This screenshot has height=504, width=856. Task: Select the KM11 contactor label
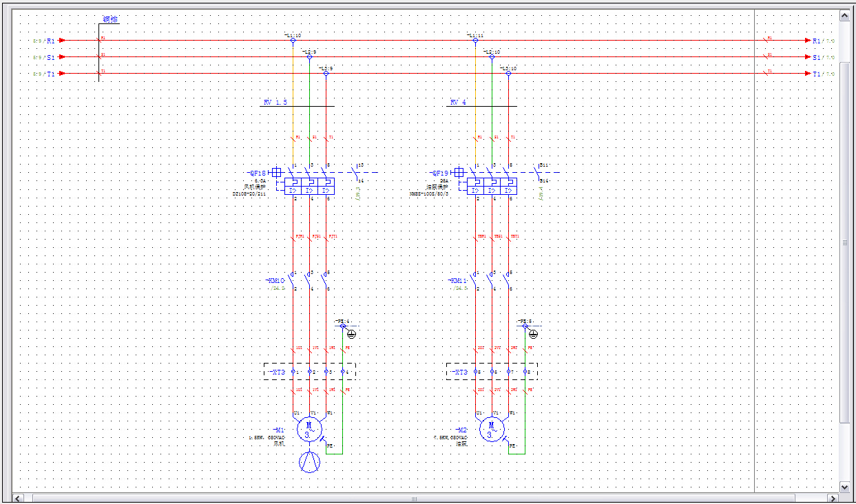click(x=458, y=281)
